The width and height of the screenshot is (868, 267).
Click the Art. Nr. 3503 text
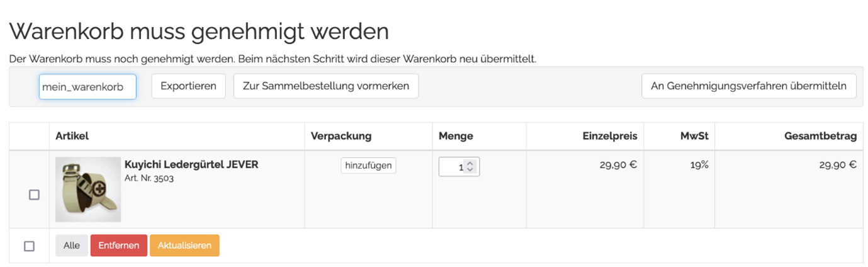149,178
